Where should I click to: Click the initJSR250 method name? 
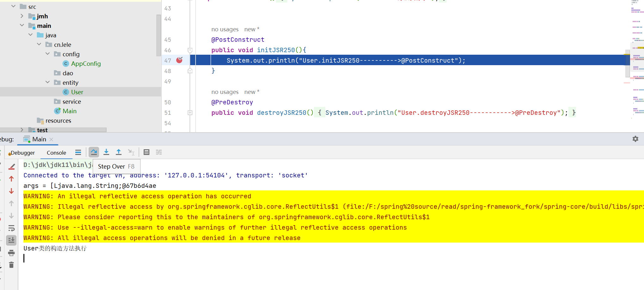(276, 50)
